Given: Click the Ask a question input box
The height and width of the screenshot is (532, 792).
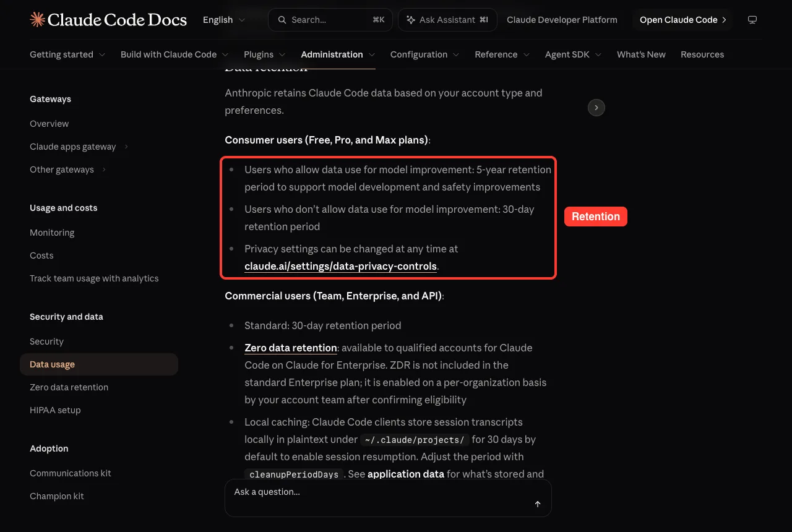Looking at the screenshot, I should (388, 497).
